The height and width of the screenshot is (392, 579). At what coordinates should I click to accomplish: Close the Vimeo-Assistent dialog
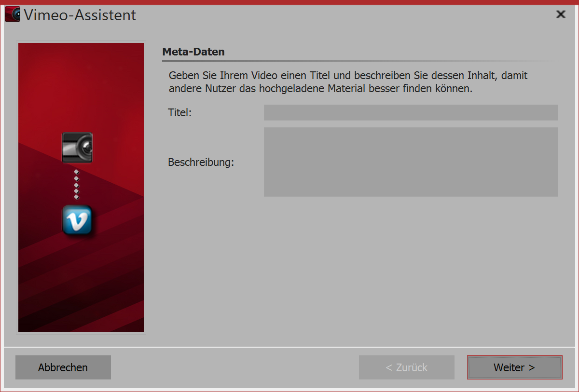(560, 14)
